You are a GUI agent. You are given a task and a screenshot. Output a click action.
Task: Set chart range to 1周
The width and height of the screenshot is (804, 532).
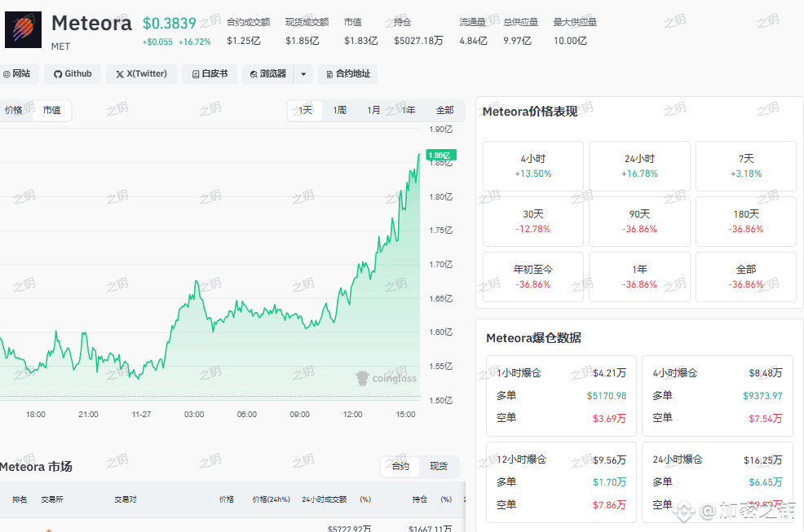[x=339, y=110]
